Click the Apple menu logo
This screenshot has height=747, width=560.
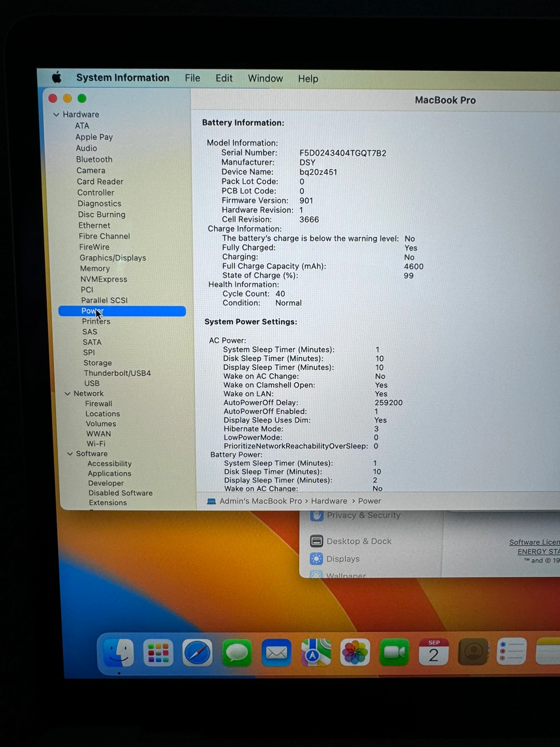coord(57,78)
